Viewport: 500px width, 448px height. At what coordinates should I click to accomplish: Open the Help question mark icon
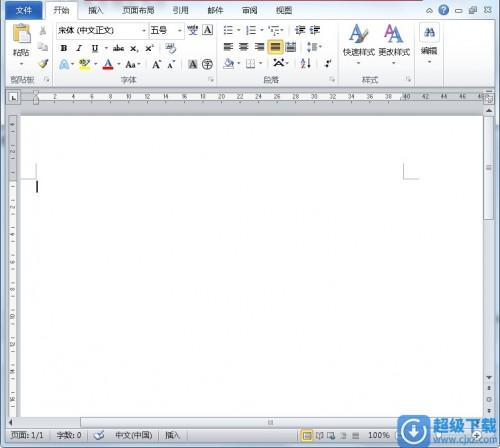443,10
